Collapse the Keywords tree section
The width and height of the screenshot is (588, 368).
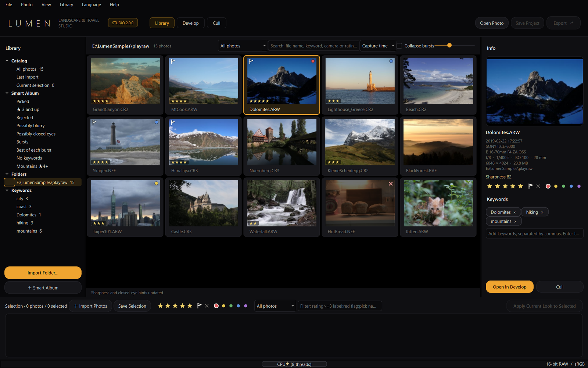click(7, 190)
